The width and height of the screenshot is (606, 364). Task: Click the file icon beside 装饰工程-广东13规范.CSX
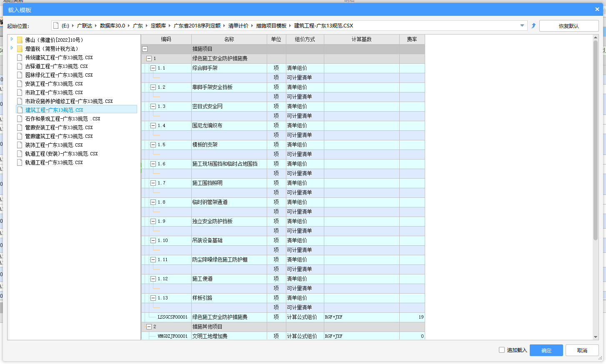click(20, 145)
